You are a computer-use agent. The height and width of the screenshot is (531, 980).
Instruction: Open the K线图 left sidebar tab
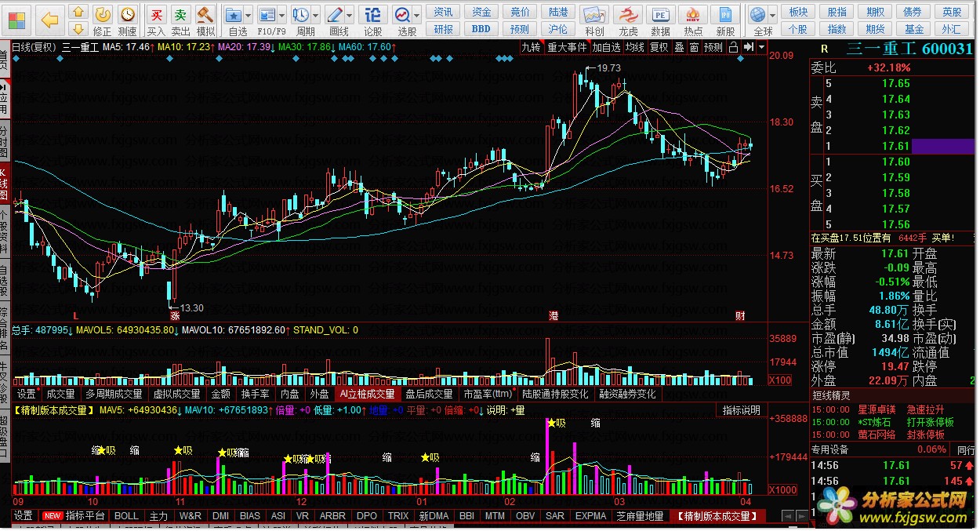click(x=4, y=182)
